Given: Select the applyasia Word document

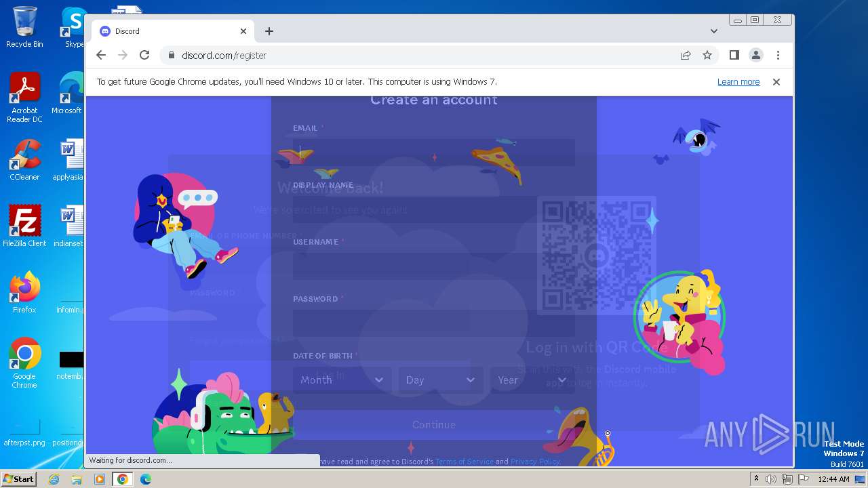Looking at the screenshot, I should coord(68,160).
